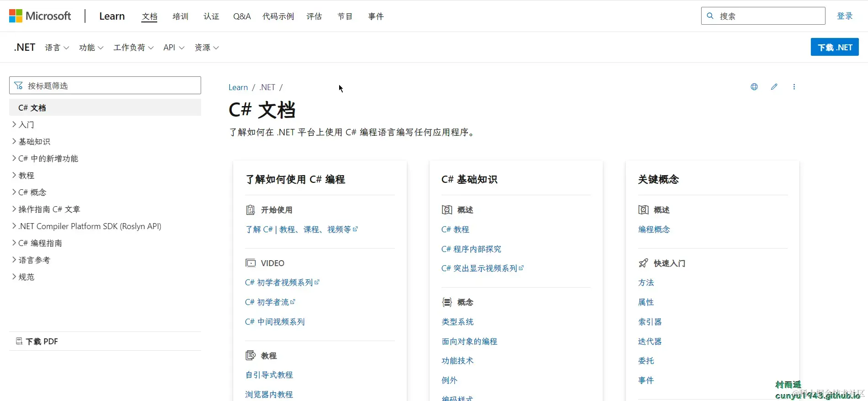Click the pencil edit icon
This screenshot has width=868, height=401.
pos(774,87)
